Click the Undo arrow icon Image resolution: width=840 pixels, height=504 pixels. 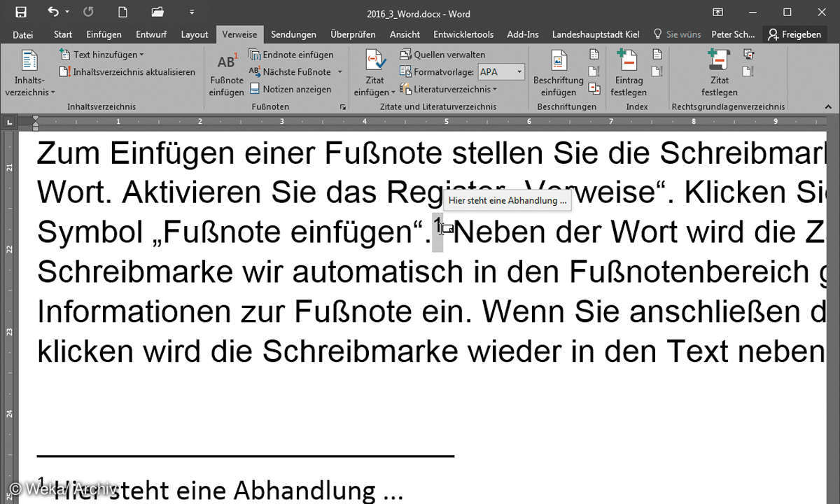(x=53, y=13)
